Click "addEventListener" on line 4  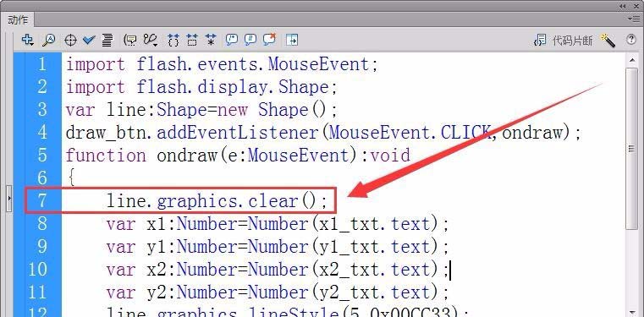pyautogui.click(x=238, y=133)
